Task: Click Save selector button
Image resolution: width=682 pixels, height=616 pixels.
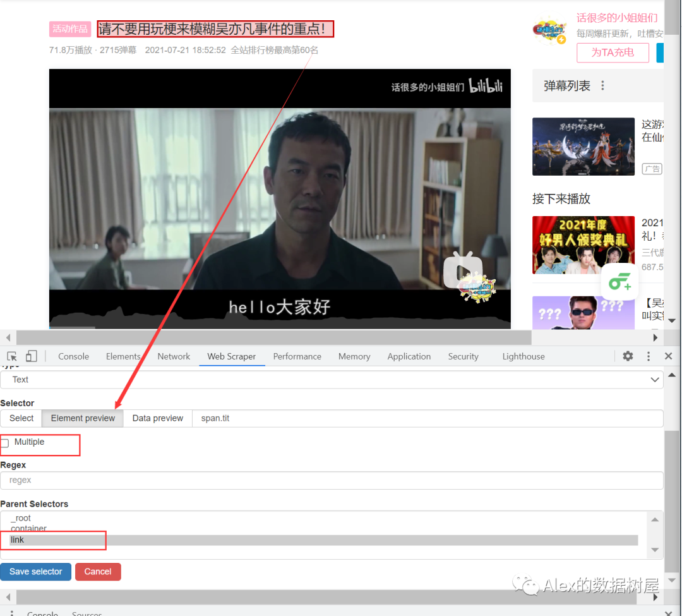Action: [35, 572]
